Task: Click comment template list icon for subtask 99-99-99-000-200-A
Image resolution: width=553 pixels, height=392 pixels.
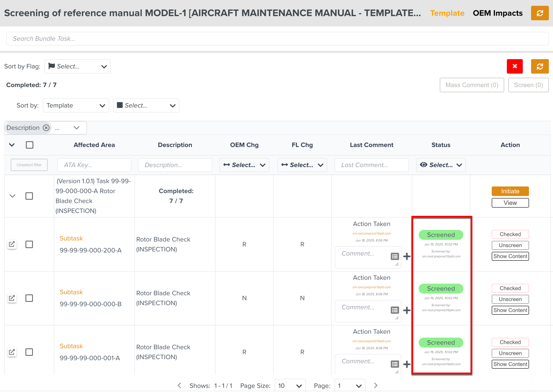Action: pos(395,256)
